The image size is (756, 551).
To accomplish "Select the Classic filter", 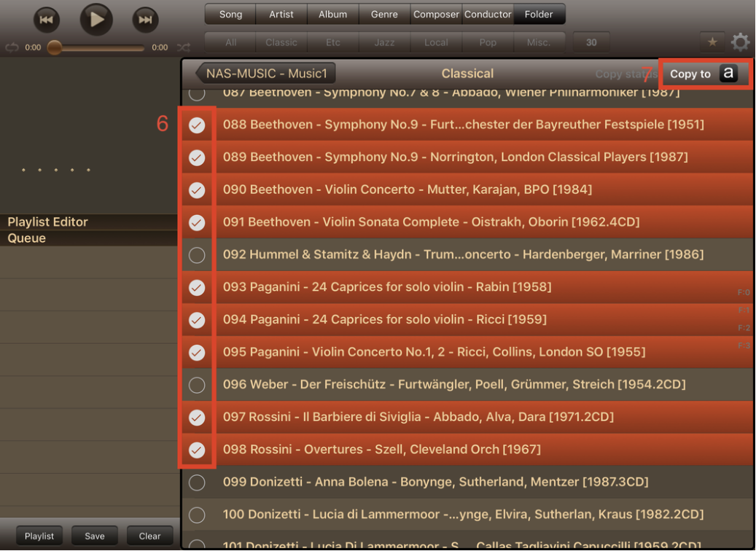I will pyautogui.click(x=281, y=42).
